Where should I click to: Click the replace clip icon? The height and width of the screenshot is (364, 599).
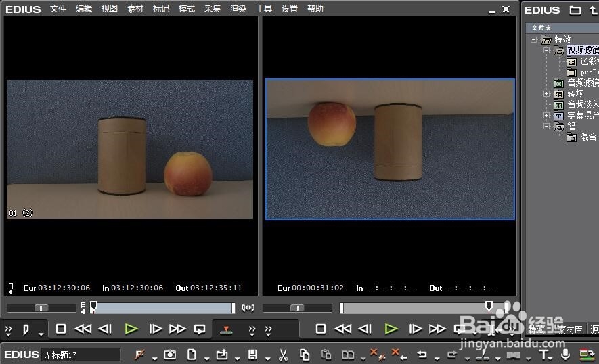pos(348,355)
